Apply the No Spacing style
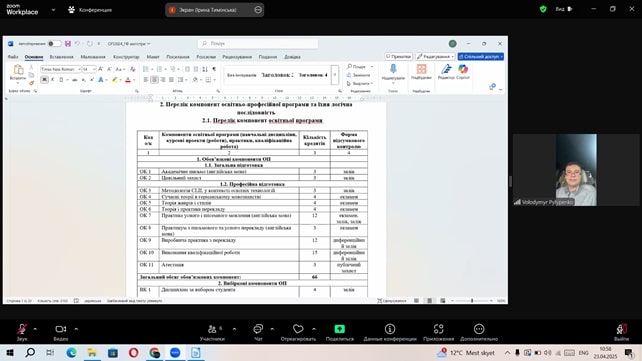This screenshot has width=642, height=361. 242,75
